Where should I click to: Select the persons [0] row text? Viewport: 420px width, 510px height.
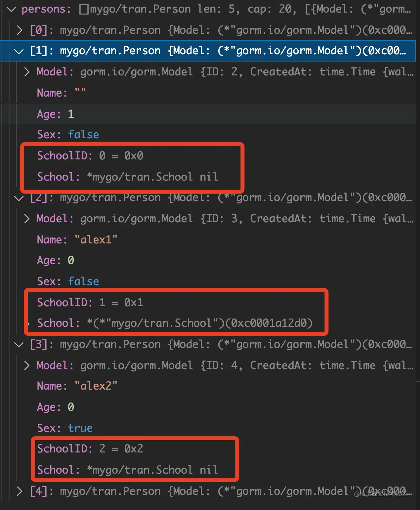[221, 30]
